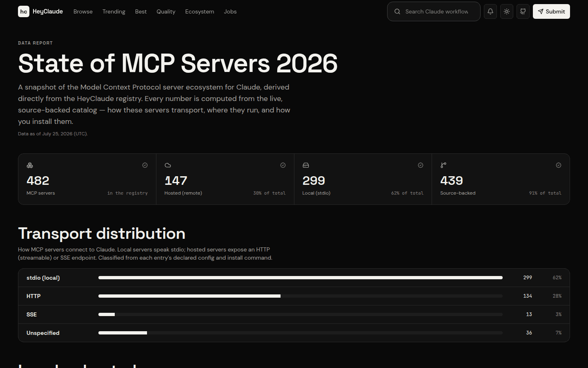Viewport: 588px width, 368px height.
Task: Open the Ecosystem section
Action: [200, 11]
